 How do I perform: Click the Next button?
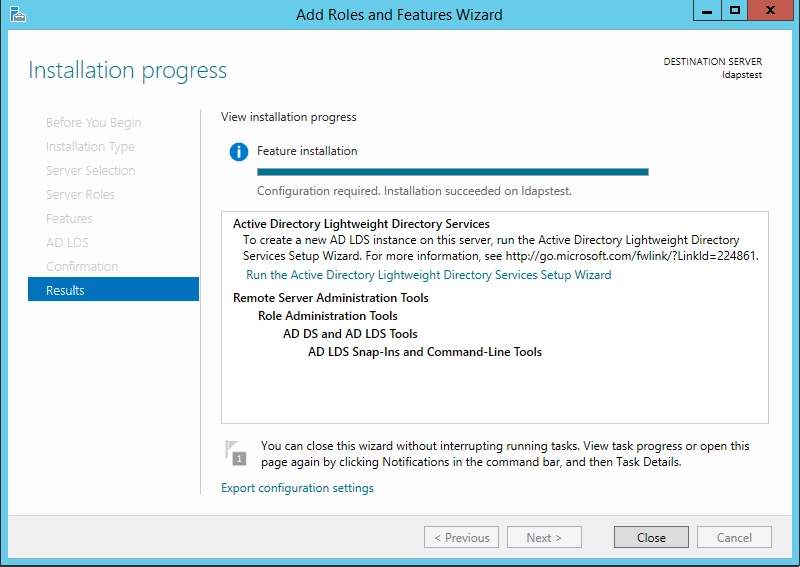pyautogui.click(x=544, y=537)
